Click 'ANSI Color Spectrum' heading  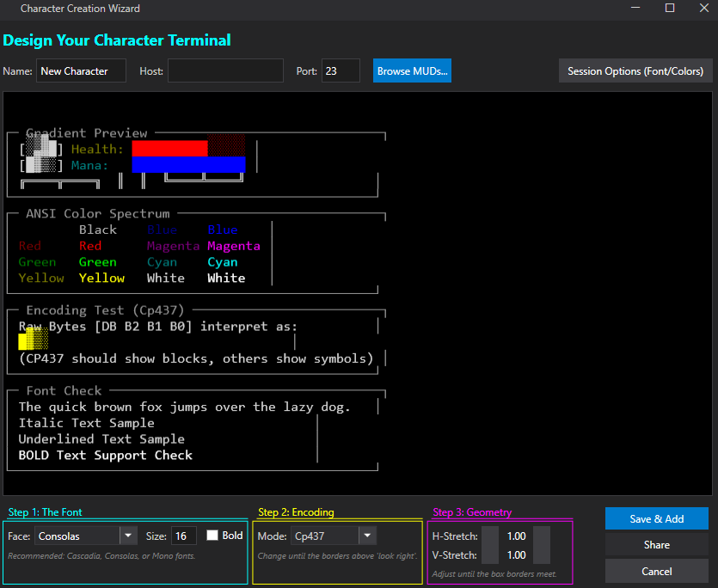pos(97,213)
